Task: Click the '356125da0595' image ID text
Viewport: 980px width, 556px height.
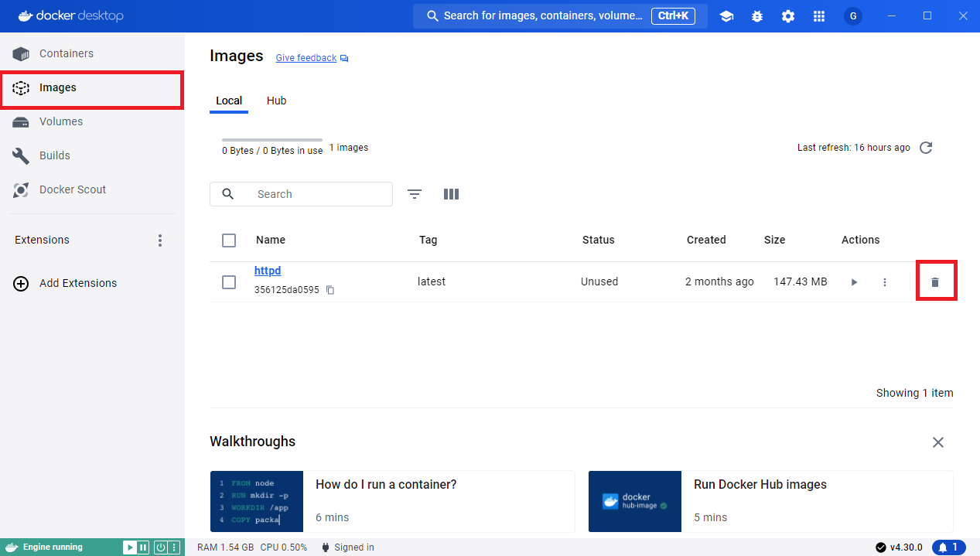Action: coord(287,290)
